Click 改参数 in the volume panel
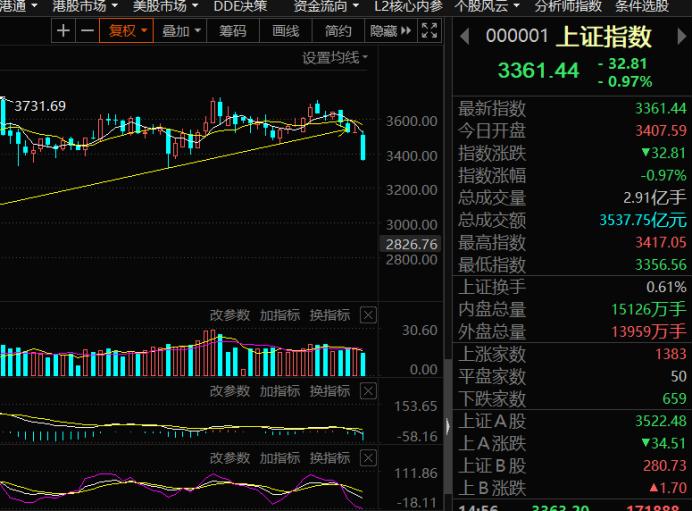This screenshot has width=693, height=511. point(229,315)
